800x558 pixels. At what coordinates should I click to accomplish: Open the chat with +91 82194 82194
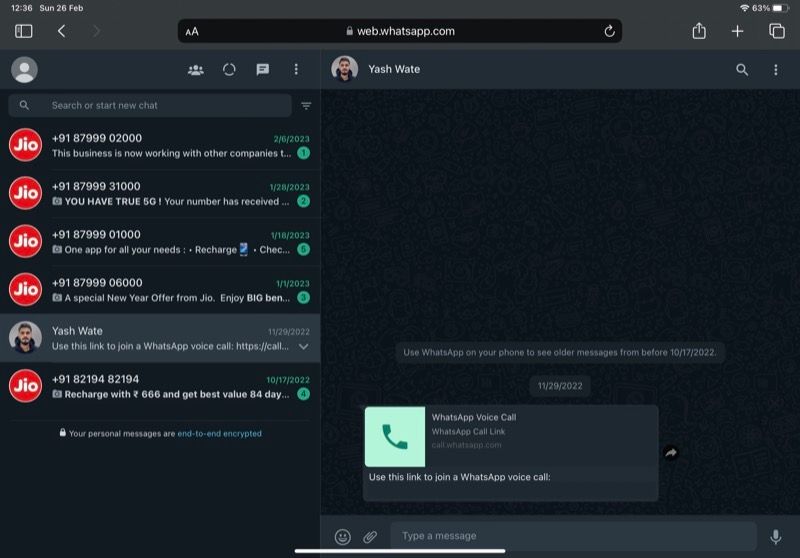pyautogui.click(x=160, y=386)
